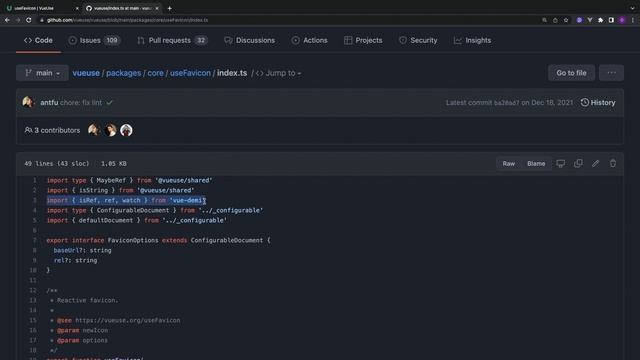The image size is (640, 360).
Task: Open the browser zoom magnifier icon
Action: [x=544, y=20]
